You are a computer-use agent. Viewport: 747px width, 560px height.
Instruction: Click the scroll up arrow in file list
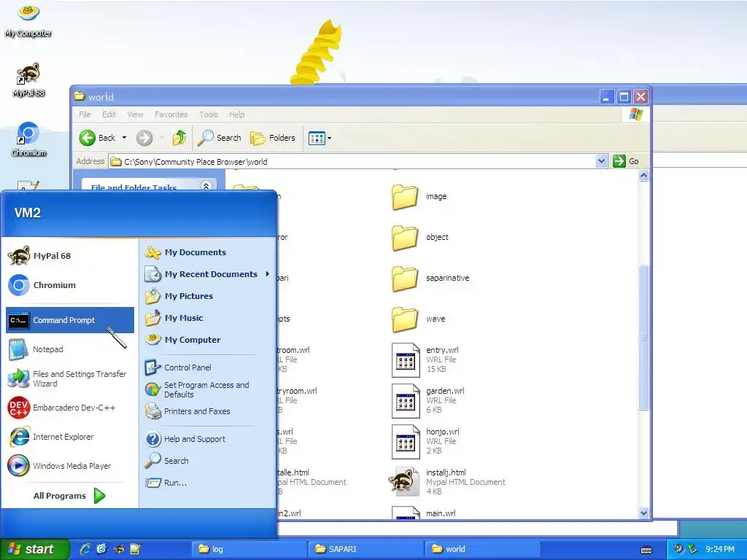(x=643, y=176)
